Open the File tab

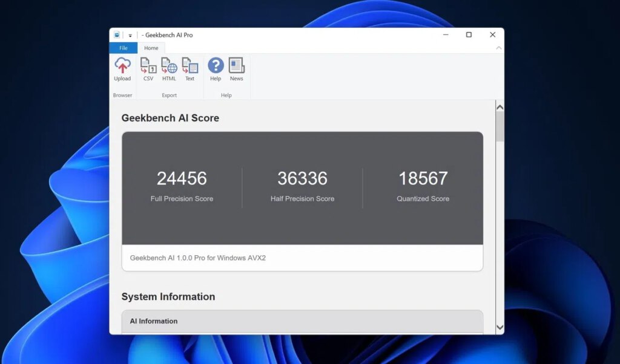[124, 48]
